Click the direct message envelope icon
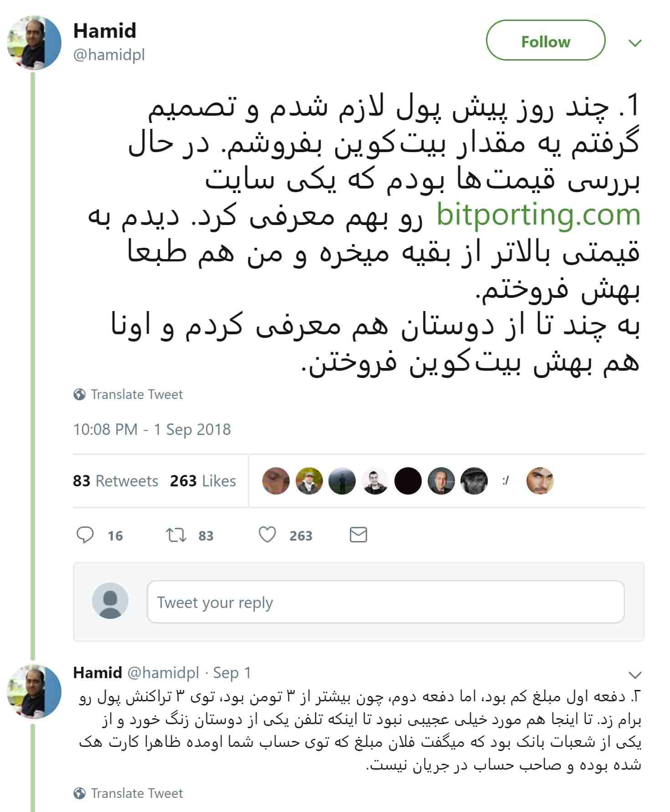670x812 pixels. [x=358, y=535]
